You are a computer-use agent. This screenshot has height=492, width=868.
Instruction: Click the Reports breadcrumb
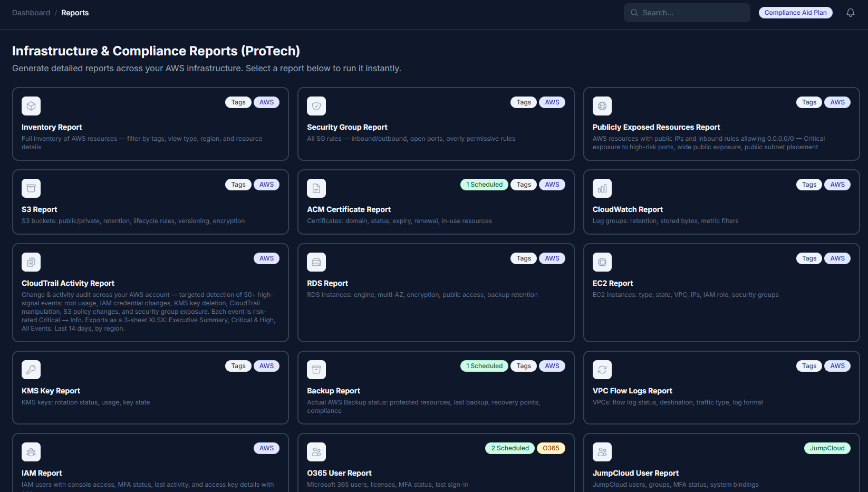pyautogui.click(x=75, y=13)
